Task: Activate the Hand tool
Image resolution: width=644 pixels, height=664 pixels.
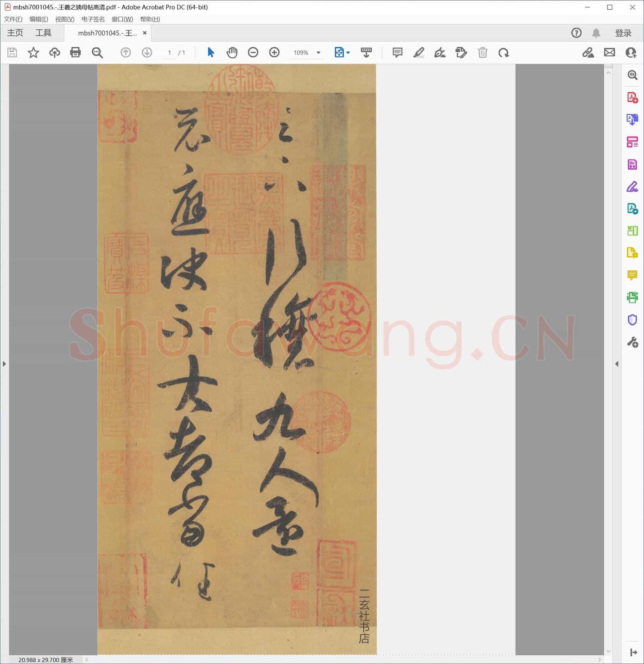Action: [x=232, y=52]
